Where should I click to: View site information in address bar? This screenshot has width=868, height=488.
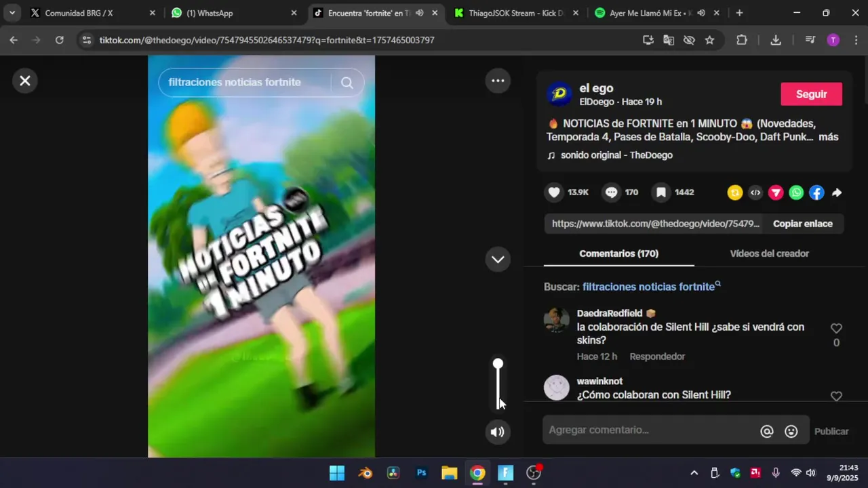(86, 40)
